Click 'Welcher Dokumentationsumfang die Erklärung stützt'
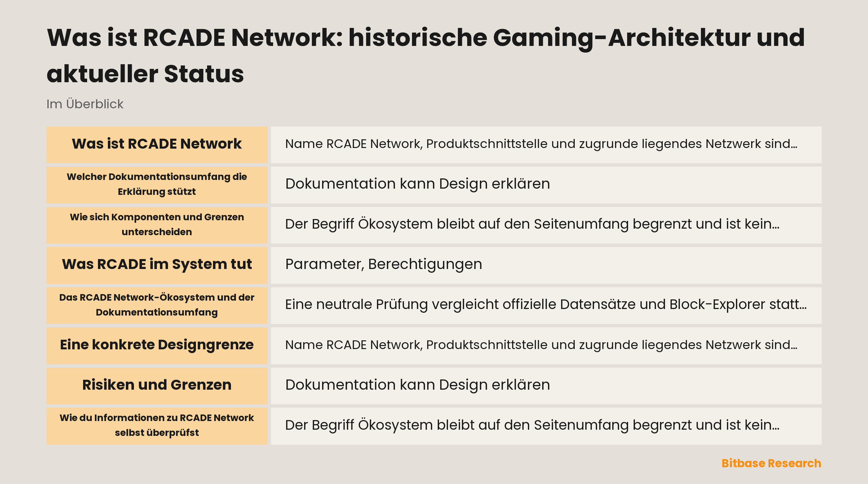The image size is (868, 484). (x=157, y=185)
